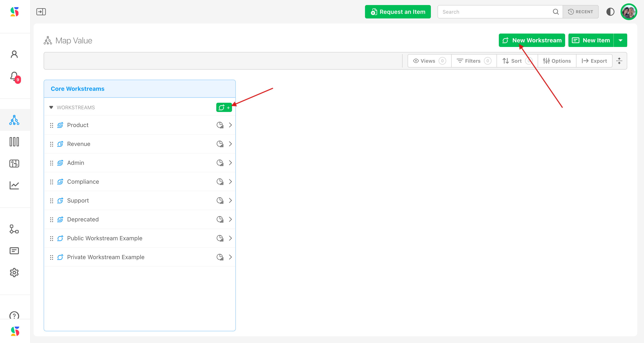Image resolution: width=644 pixels, height=343 pixels.
Task: Click the help question mark icon
Action: click(14, 315)
